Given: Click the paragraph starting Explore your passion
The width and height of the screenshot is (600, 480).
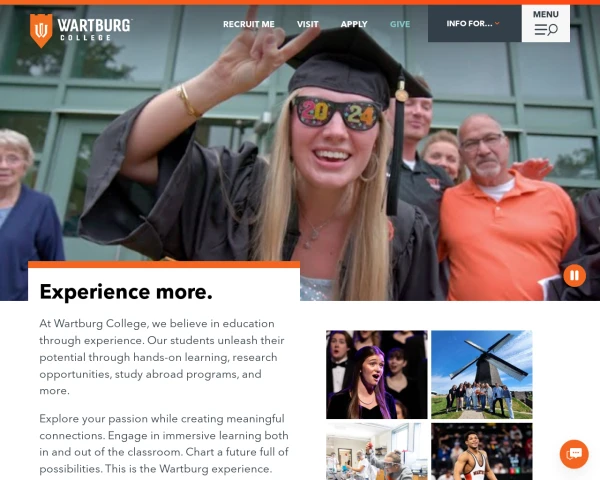Looking at the screenshot, I should click(x=164, y=443).
